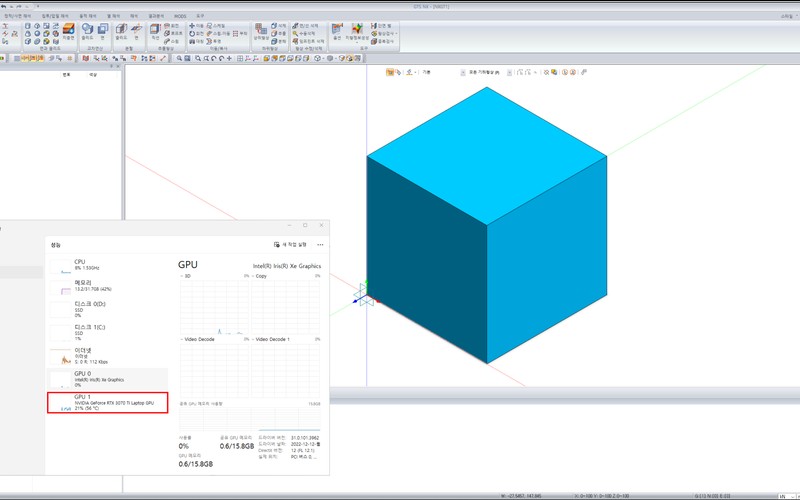Open the Video Decode 1 graph dropdown

pyautogui.click(x=271, y=339)
